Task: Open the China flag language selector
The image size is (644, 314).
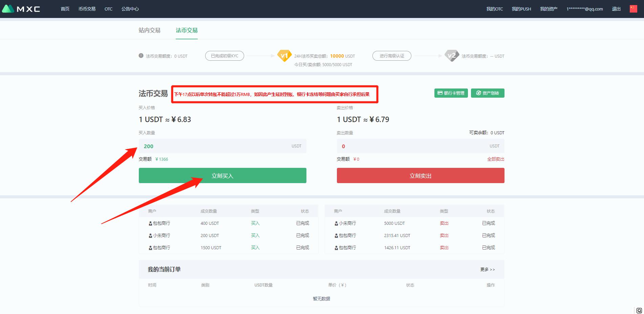Action: click(633, 9)
